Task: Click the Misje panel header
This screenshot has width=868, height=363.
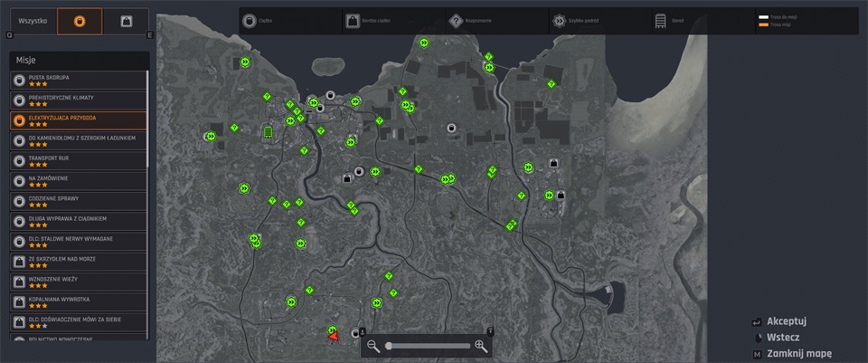Action: 80,61
